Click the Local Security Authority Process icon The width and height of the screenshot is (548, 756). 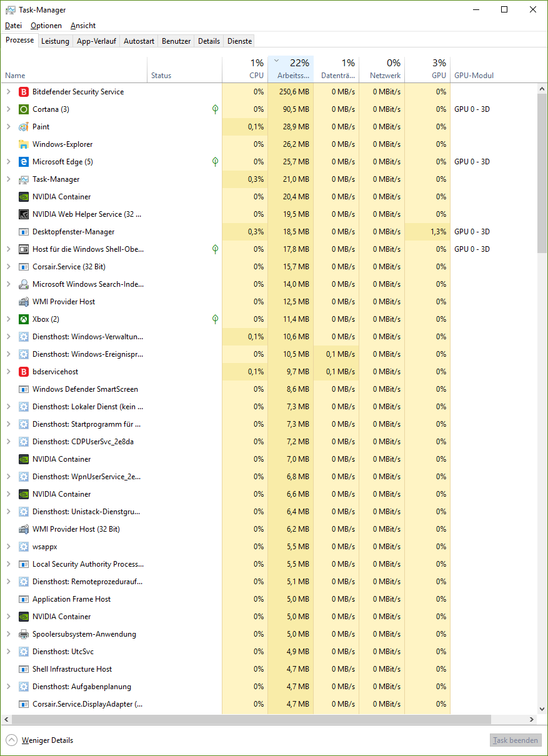pos(24,564)
